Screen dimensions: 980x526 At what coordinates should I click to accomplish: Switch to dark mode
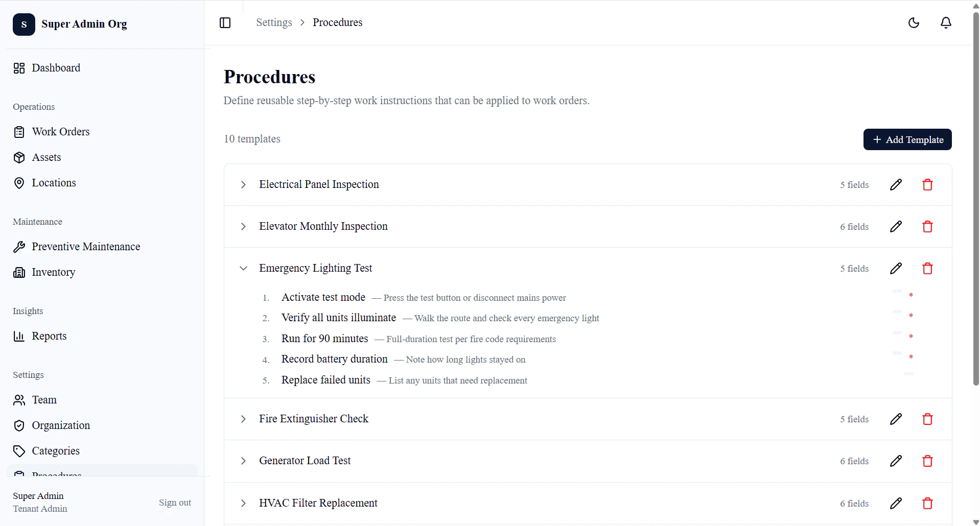coord(914,22)
